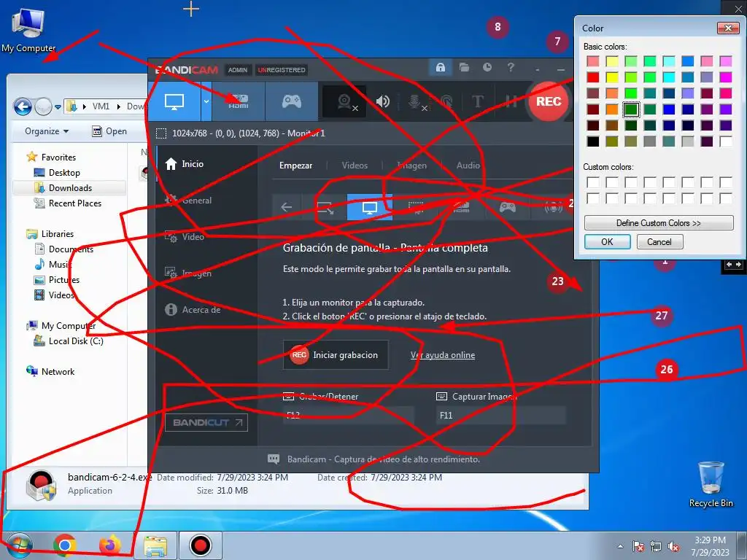Open Bandicam output folder icon
Viewport: 747px width, 560px height.
click(x=464, y=68)
